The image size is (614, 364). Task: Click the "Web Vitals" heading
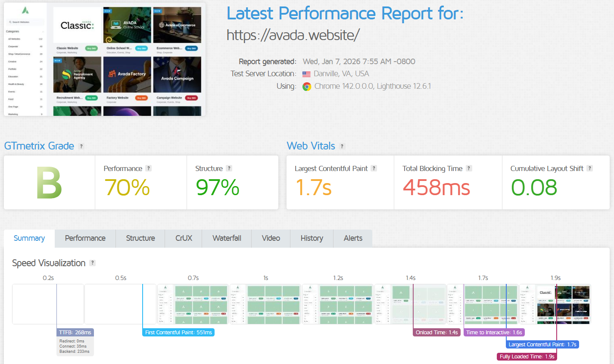[x=311, y=146]
